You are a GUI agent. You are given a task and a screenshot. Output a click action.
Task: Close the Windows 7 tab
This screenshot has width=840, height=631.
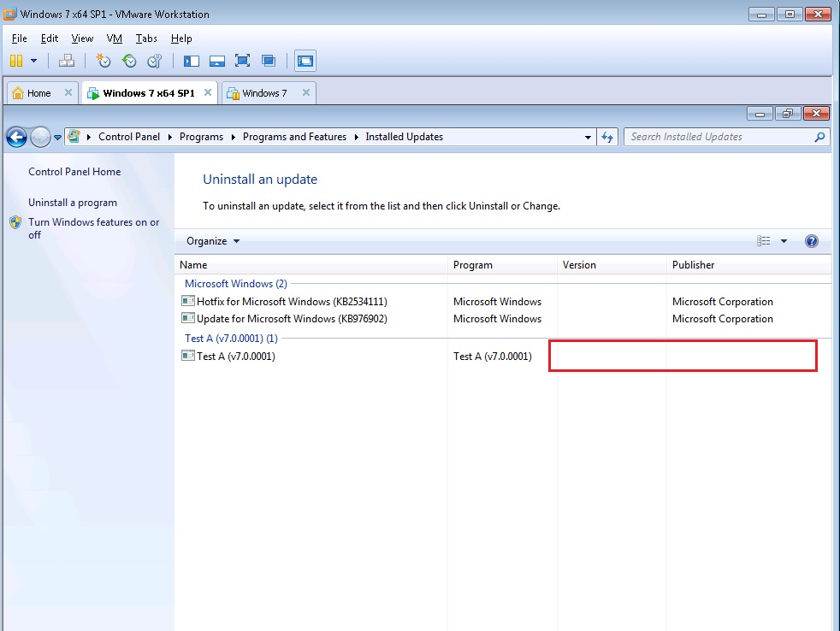point(306,92)
